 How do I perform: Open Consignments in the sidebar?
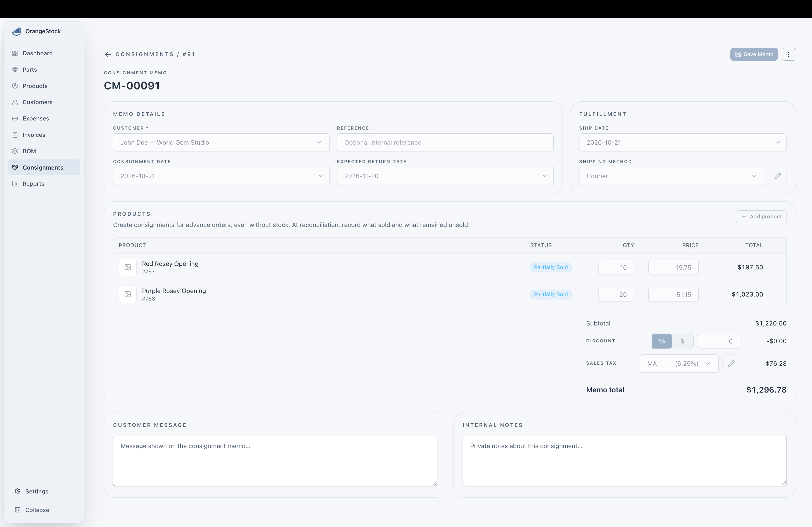coord(44,167)
